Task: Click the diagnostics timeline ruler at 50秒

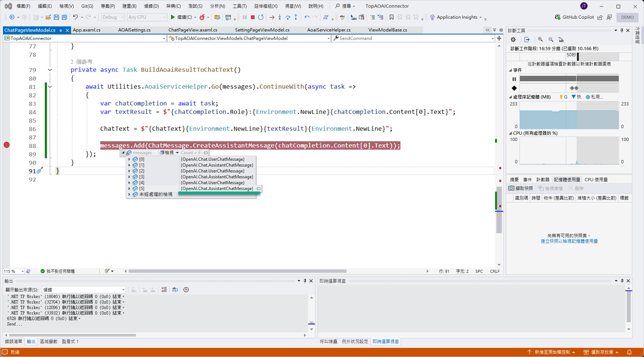Action: [571, 55]
